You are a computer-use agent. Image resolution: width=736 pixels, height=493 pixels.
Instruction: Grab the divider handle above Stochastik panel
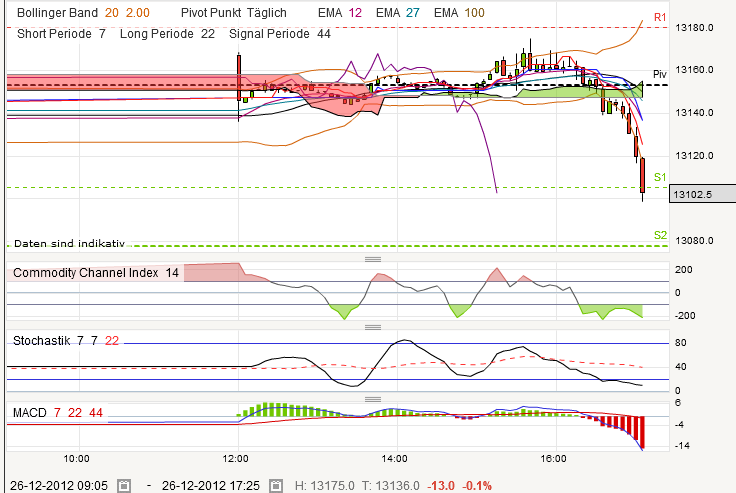(x=373, y=327)
